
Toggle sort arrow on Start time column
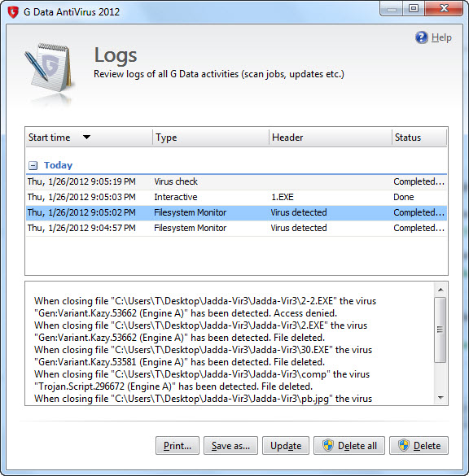coord(86,138)
